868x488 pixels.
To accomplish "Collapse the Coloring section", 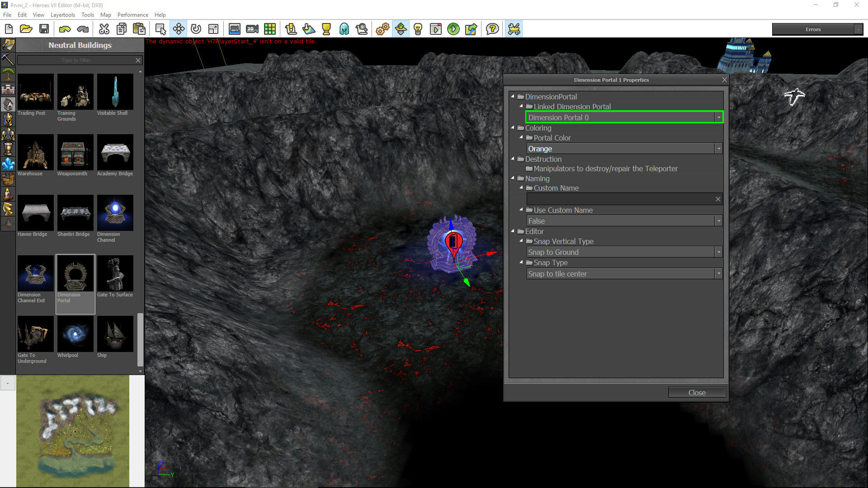I will 513,127.
